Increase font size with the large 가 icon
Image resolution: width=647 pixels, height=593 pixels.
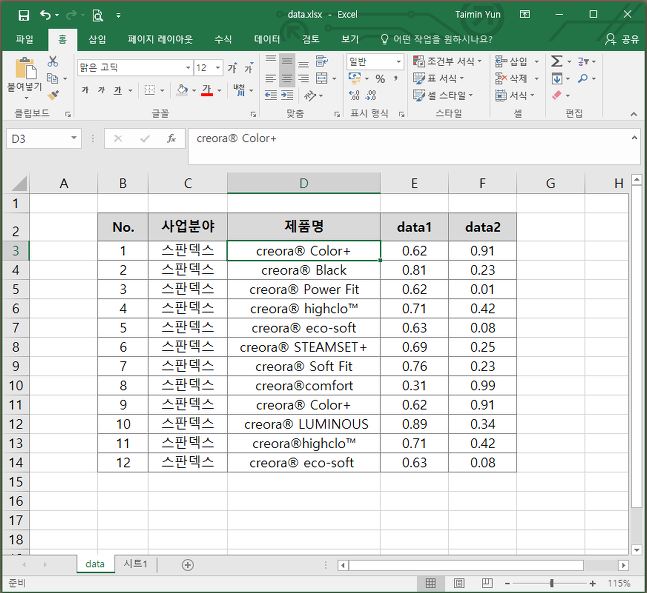[232, 68]
